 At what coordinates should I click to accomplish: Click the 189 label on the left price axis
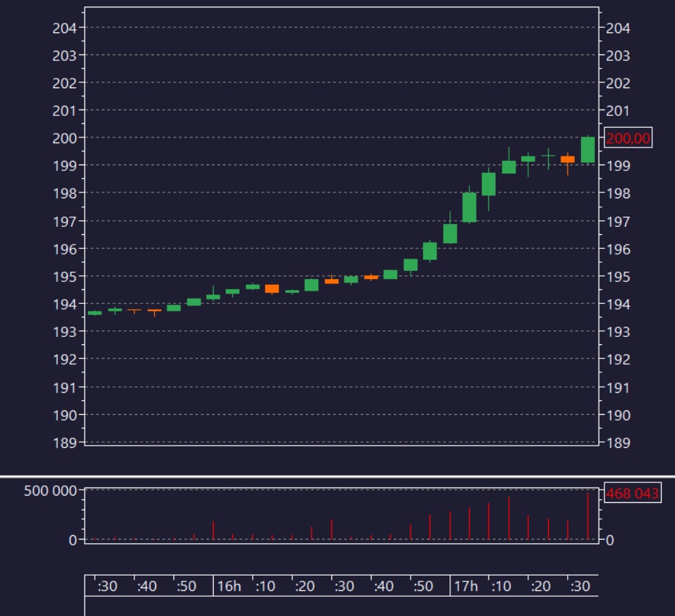64,442
